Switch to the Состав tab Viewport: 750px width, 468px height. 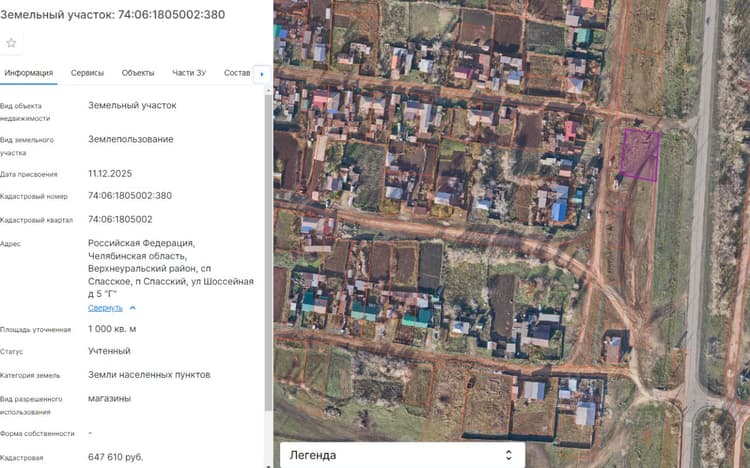[x=237, y=73]
